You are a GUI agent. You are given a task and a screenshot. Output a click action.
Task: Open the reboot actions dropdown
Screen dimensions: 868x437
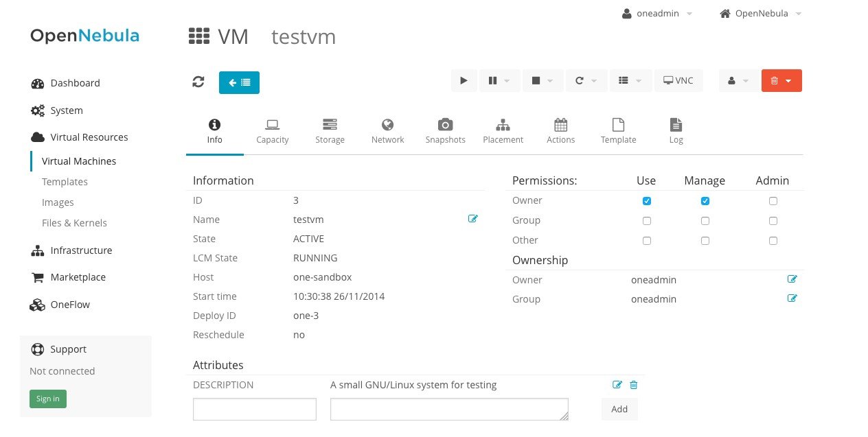tap(586, 80)
